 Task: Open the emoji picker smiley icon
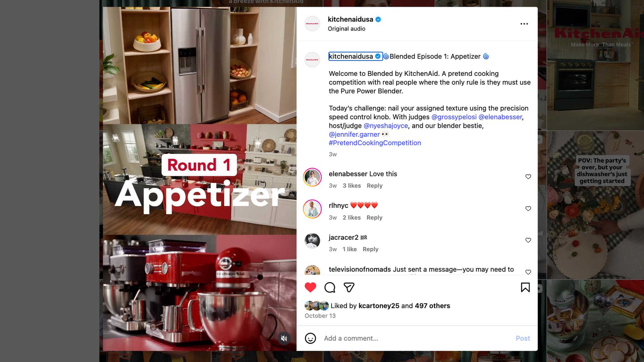(x=310, y=338)
